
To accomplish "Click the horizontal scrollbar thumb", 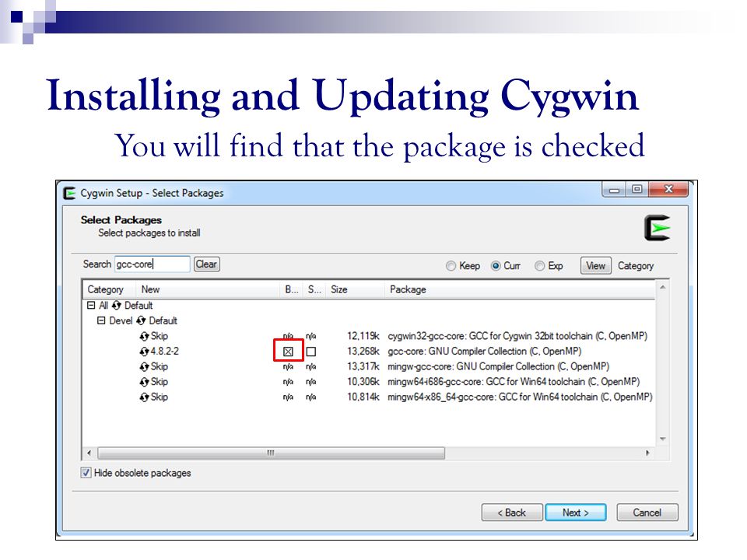I will click(271, 453).
